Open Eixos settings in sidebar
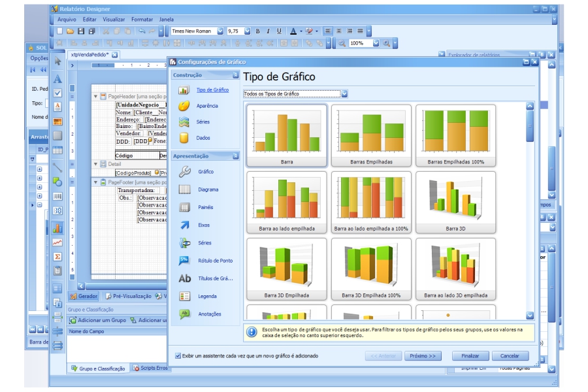The image size is (588, 392). pyautogui.click(x=184, y=225)
